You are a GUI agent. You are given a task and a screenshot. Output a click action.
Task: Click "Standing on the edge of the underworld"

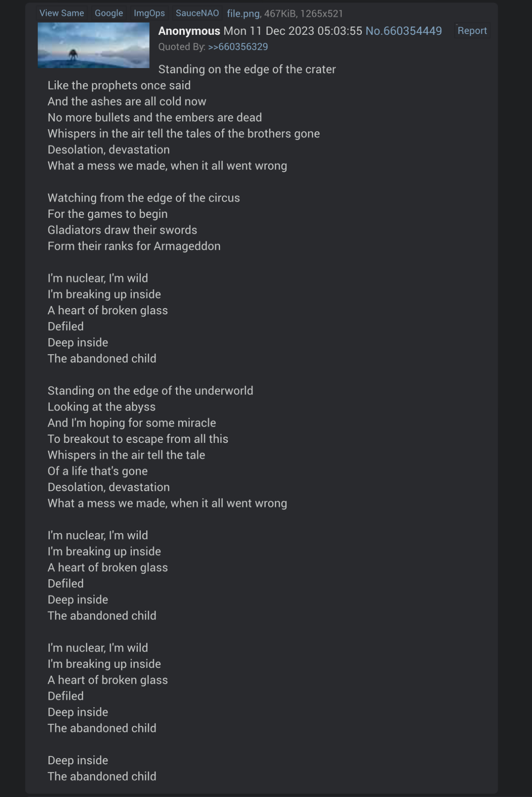click(x=150, y=391)
